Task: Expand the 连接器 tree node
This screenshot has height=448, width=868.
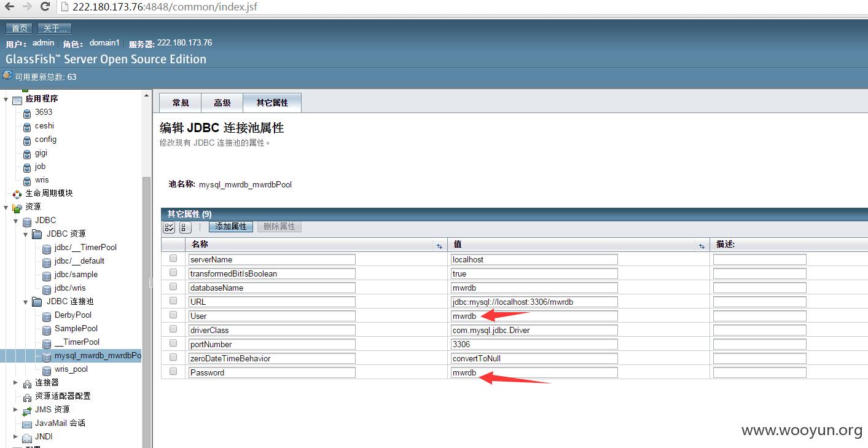Action: coord(16,382)
